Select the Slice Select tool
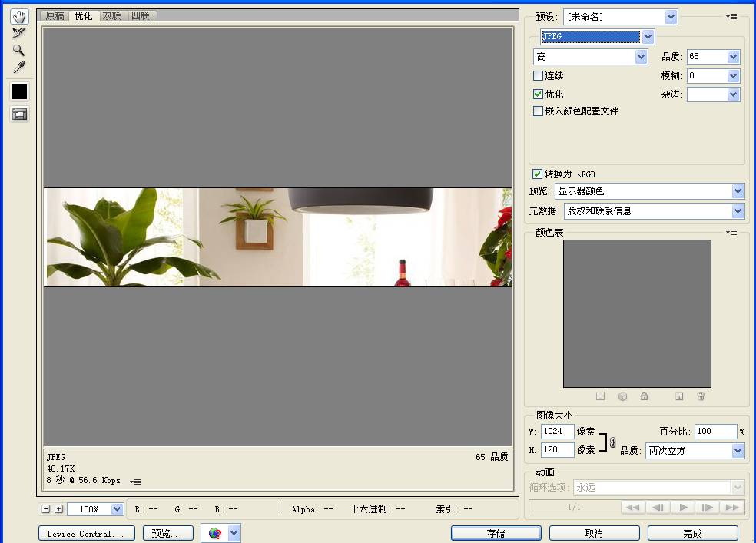Viewport: 756px width, 543px height. (18, 33)
